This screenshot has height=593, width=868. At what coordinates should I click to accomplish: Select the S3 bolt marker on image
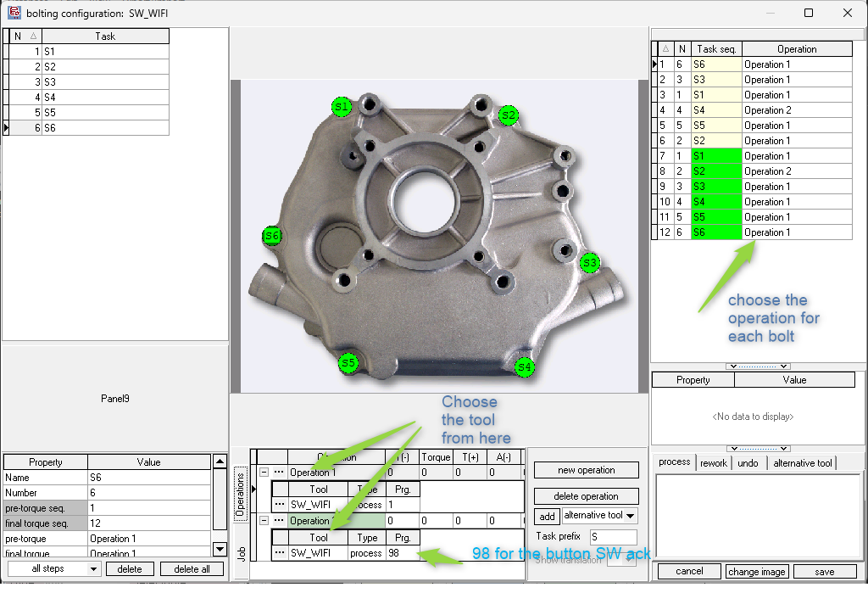590,263
